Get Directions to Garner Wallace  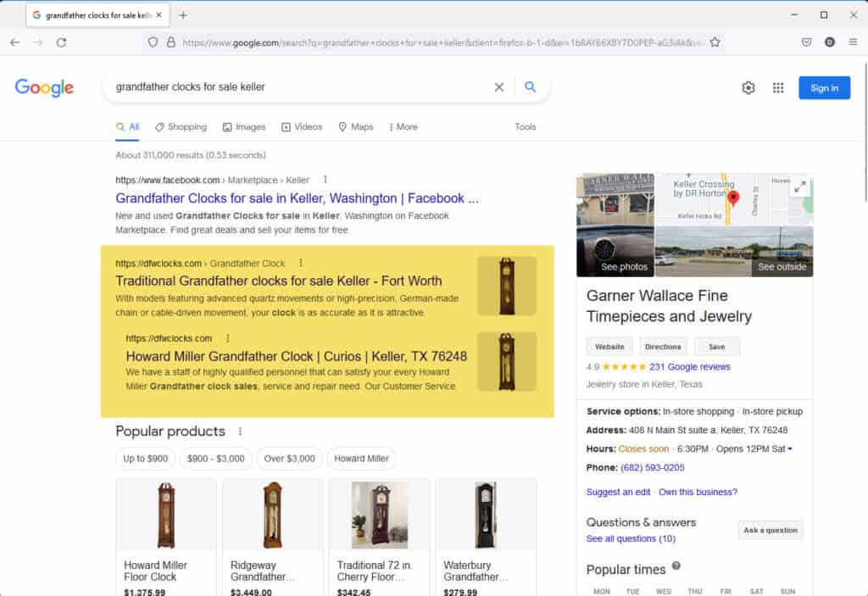pyautogui.click(x=663, y=346)
